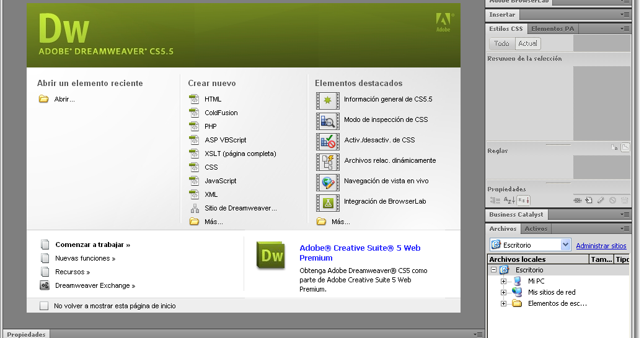Collapse the Escritorio tree node
Viewport: 644px width, 338px height.
pos(493,270)
